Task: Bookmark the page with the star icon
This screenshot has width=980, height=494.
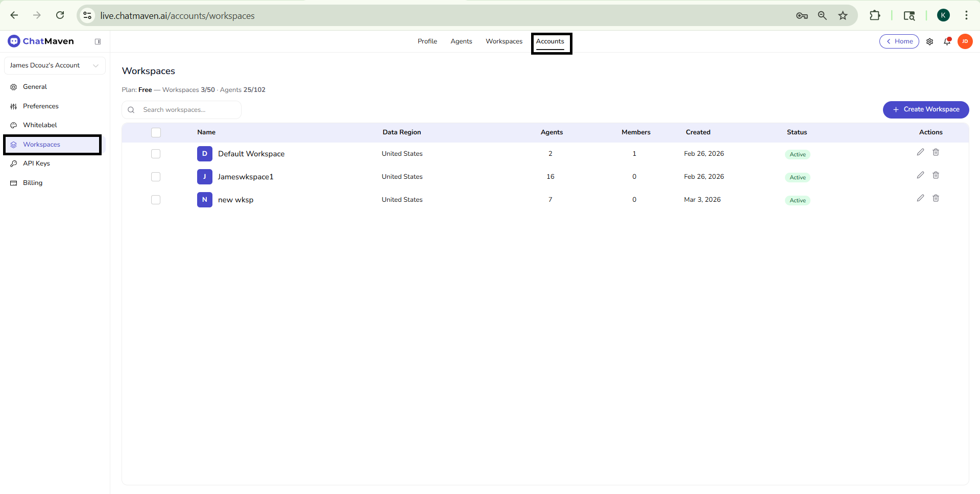Action: 843,15
